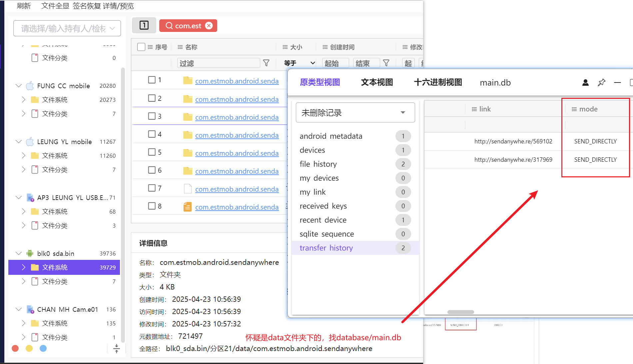Collapse the FUNG CC mobile tree node

pos(19,86)
